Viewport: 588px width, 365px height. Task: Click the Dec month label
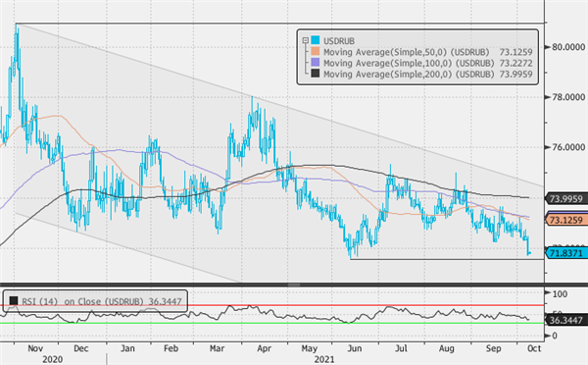click(81, 348)
